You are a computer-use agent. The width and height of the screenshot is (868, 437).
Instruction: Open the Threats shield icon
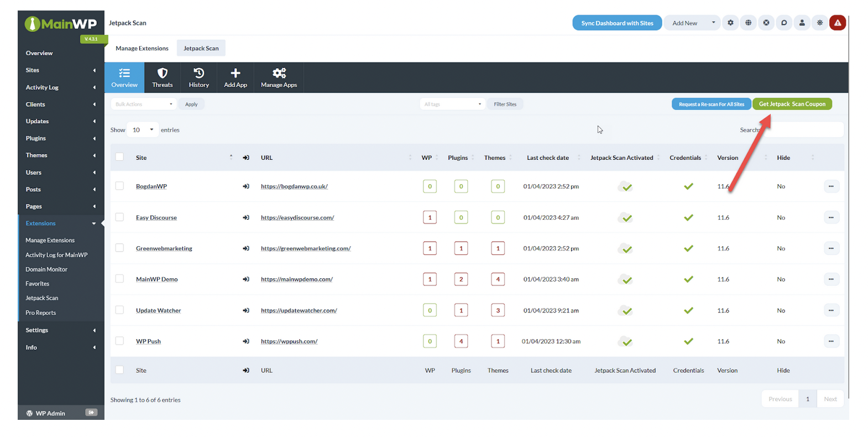click(x=163, y=73)
